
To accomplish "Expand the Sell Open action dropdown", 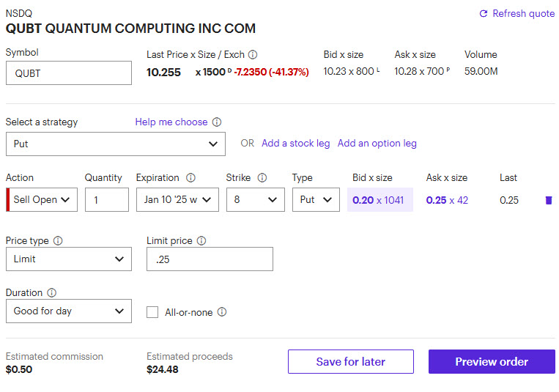I will pyautogui.click(x=42, y=200).
